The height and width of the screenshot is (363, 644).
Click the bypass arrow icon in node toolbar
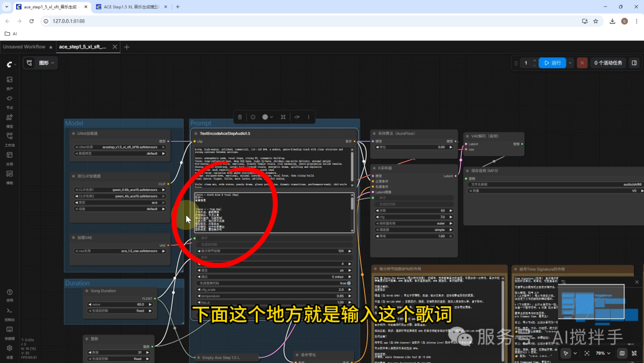pos(297,117)
